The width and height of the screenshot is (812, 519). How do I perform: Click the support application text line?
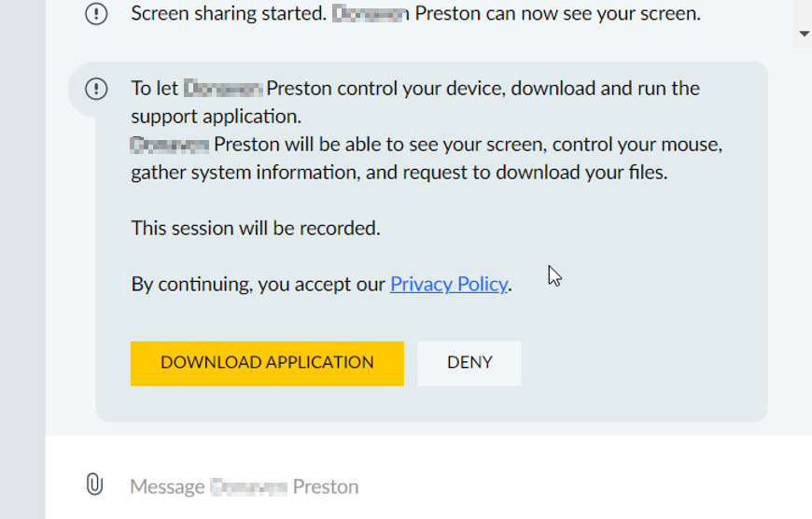(216, 116)
